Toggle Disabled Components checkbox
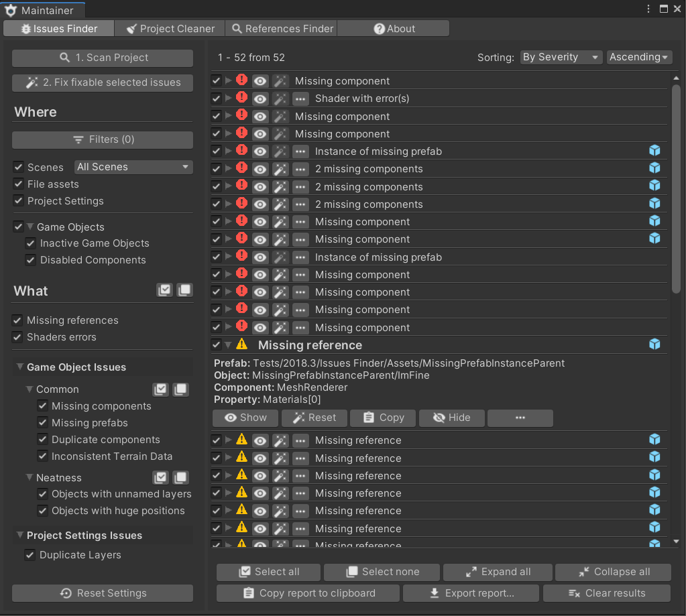This screenshot has height=616, width=686. 31,260
